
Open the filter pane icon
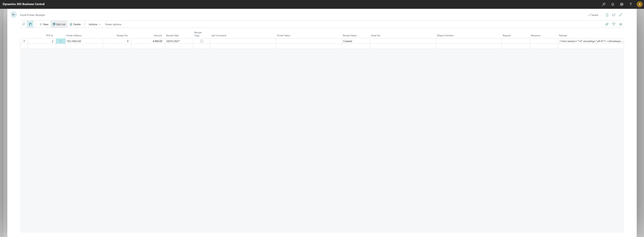click(x=614, y=24)
